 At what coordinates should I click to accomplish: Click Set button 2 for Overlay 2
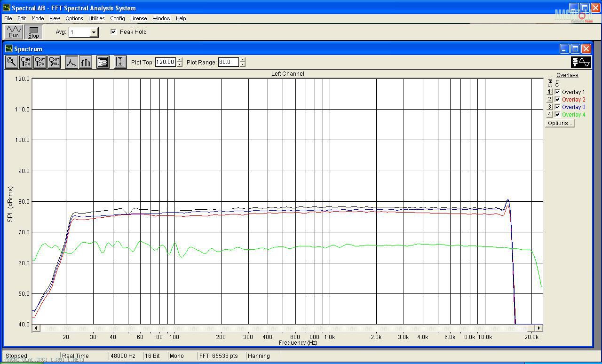click(549, 99)
